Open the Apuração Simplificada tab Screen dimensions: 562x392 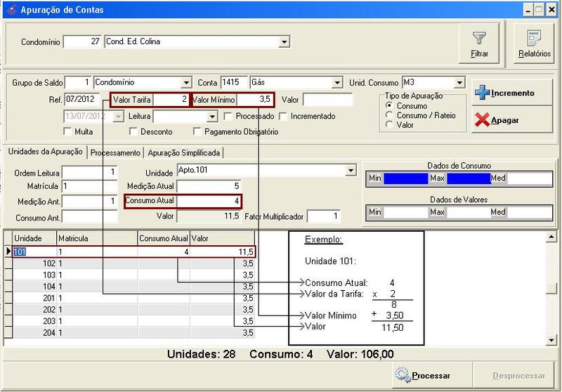point(183,152)
